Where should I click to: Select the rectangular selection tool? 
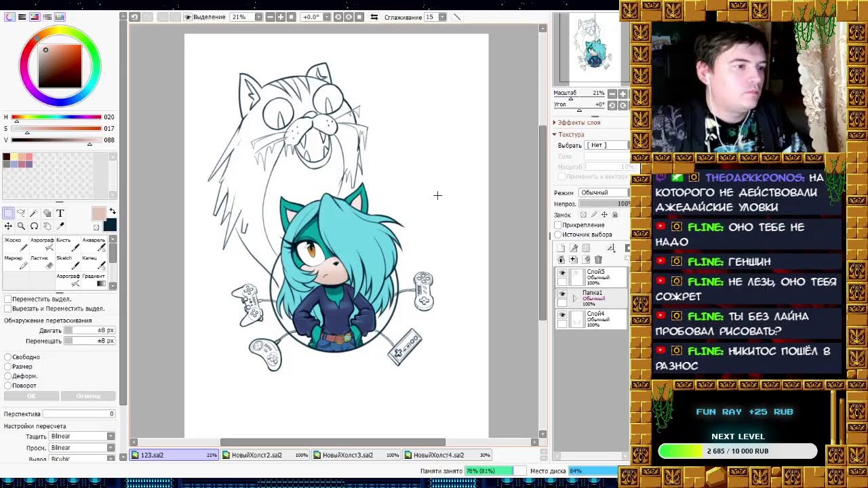(8, 213)
